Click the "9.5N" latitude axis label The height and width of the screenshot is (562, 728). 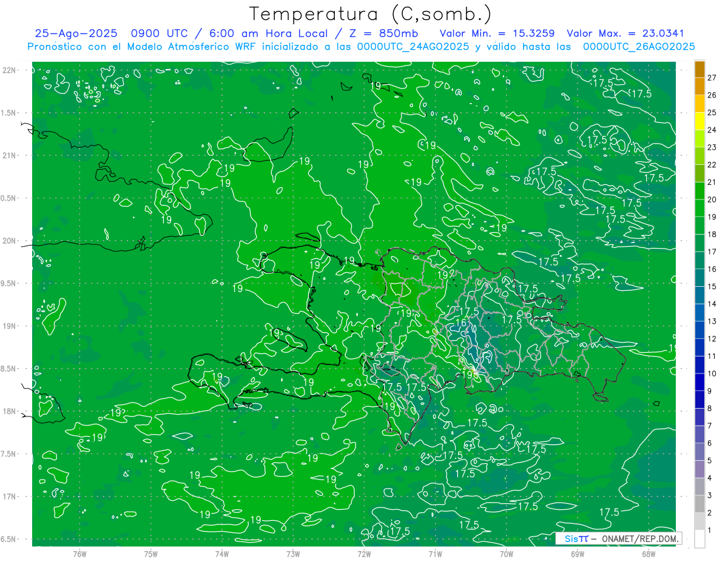pyautogui.click(x=8, y=284)
